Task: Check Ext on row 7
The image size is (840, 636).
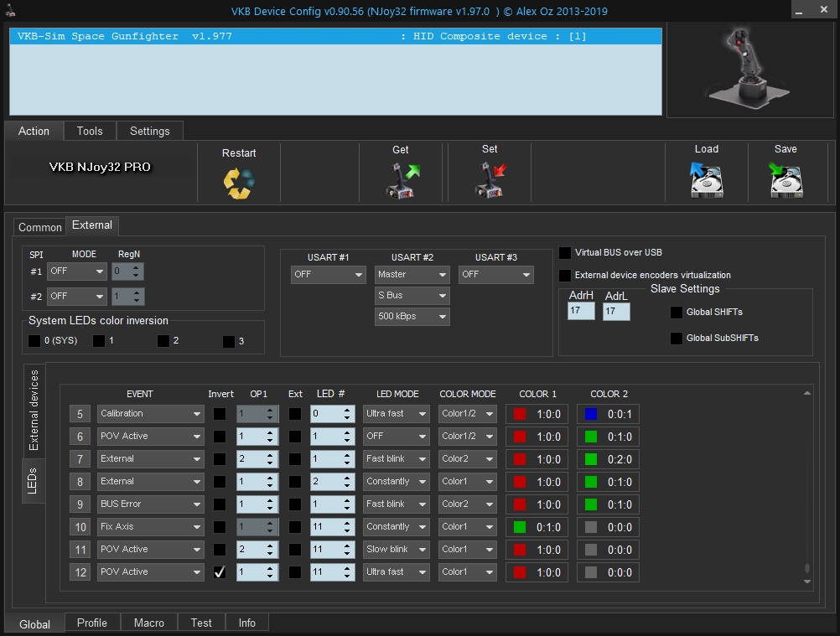Action: 295,459
